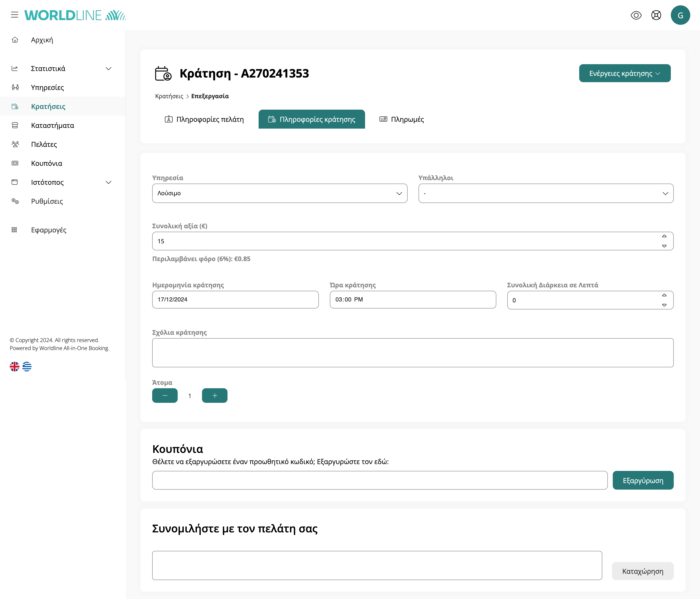
Task: Click the Εξαργύρωση redeem button
Action: 643,480
